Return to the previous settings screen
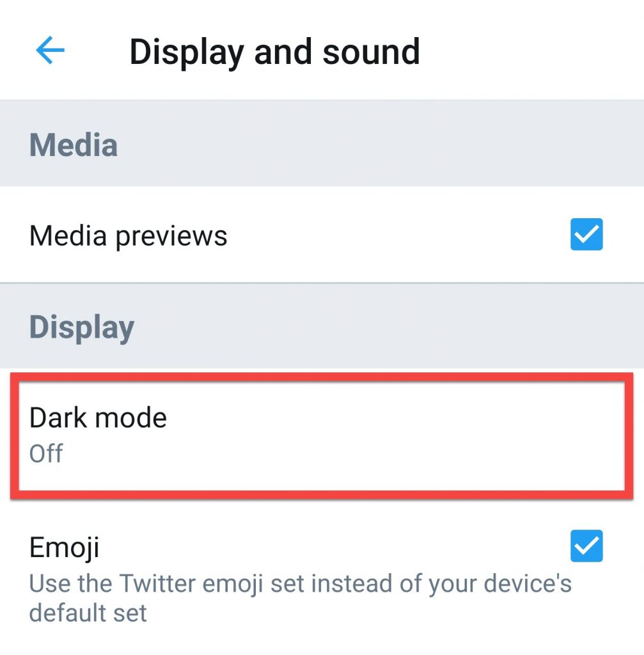This screenshot has height=655, width=644. coord(50,50)
